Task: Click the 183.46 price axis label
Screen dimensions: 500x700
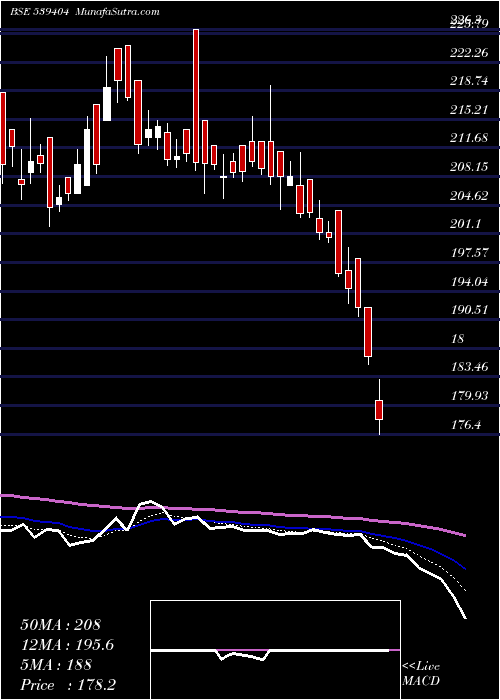Action: tap(470, 367)
